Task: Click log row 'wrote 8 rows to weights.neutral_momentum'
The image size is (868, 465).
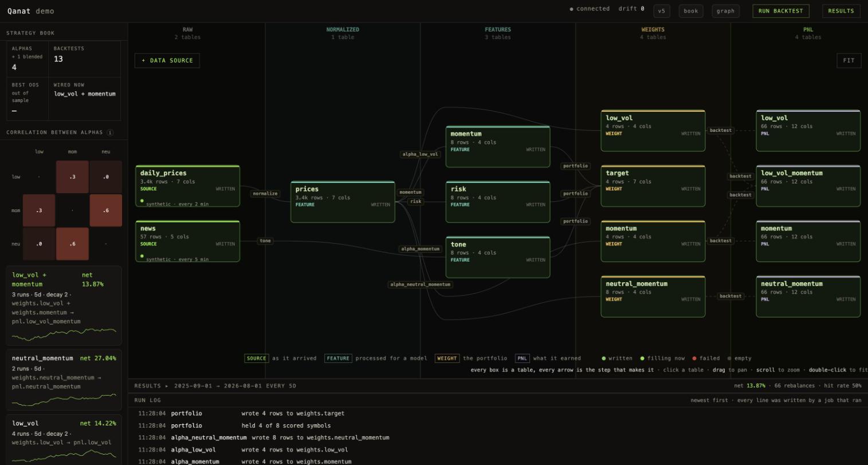Action: (x=498, y=437)
